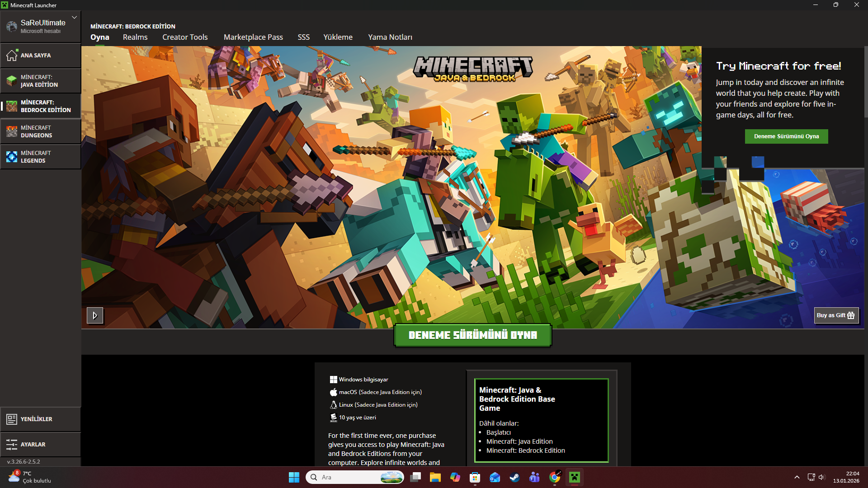Open the SaReUltimate account avatar
The width and height of the screenshot is (868, 488).
(11, 27)
